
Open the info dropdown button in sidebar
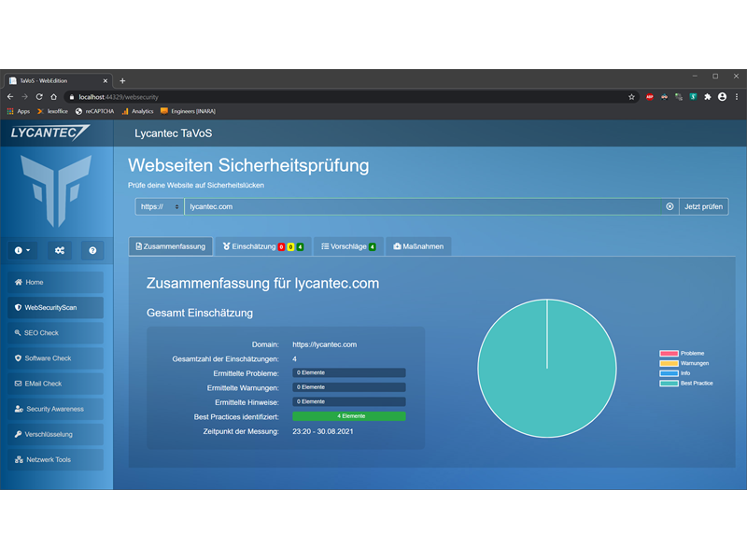pos(21,250)
